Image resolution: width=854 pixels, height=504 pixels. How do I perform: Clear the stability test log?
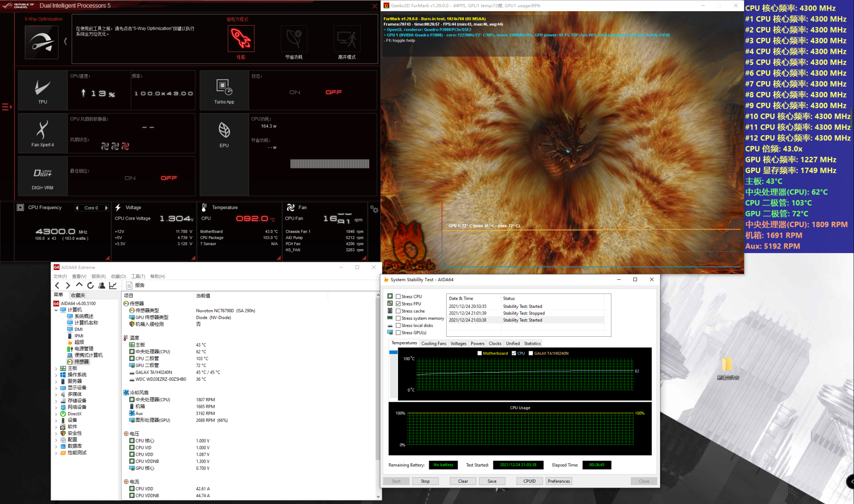point(463,481)
